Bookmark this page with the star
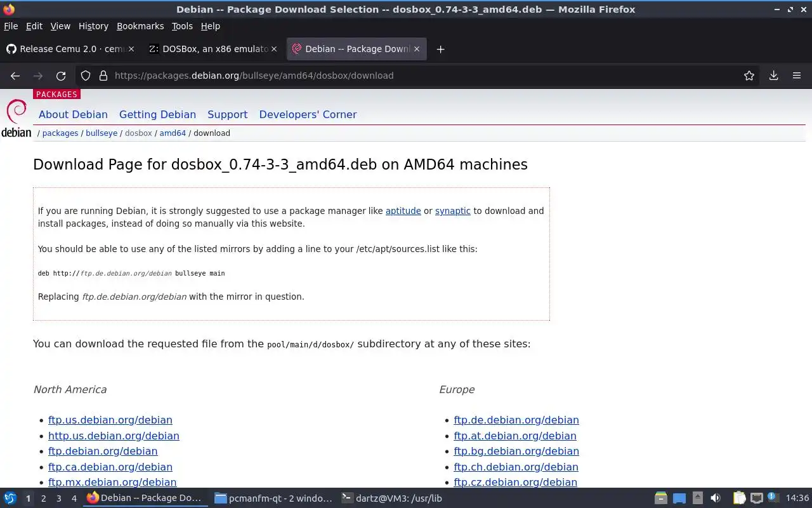The height and width of the screenshot is (508, 812). [x=749, y=76]
